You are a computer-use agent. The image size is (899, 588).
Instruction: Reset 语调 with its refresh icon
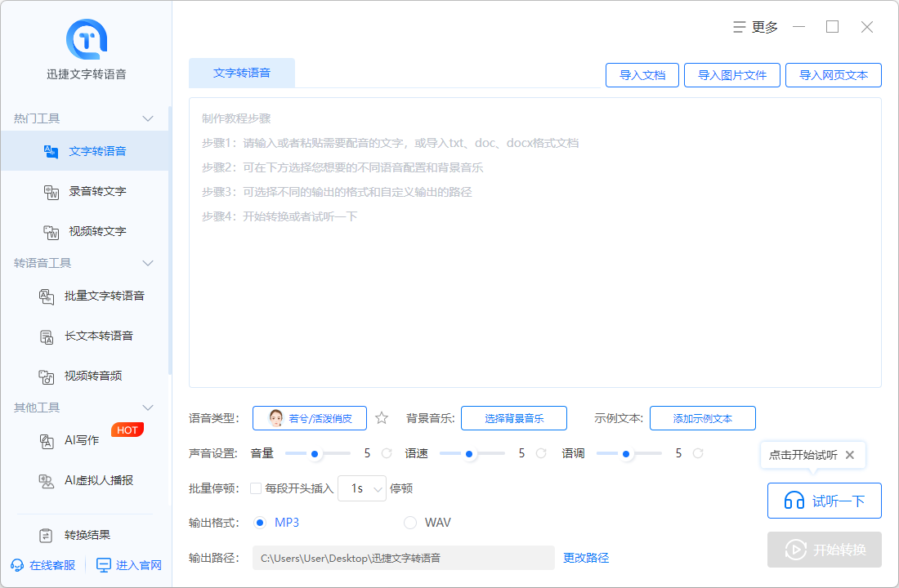[698, 453]
